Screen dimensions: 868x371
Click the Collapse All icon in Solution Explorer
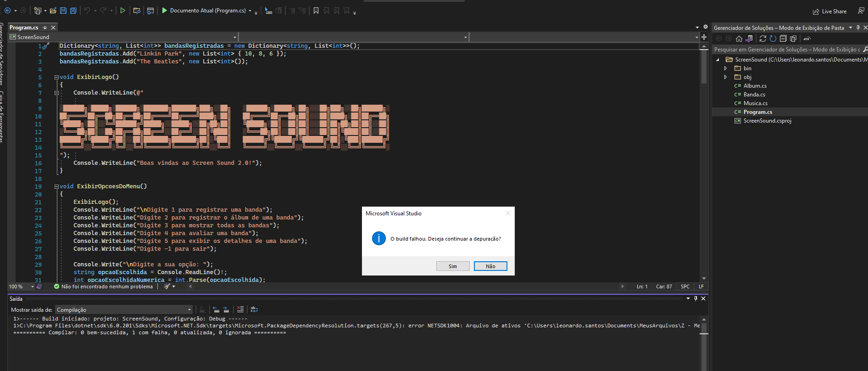click(783, 39)
